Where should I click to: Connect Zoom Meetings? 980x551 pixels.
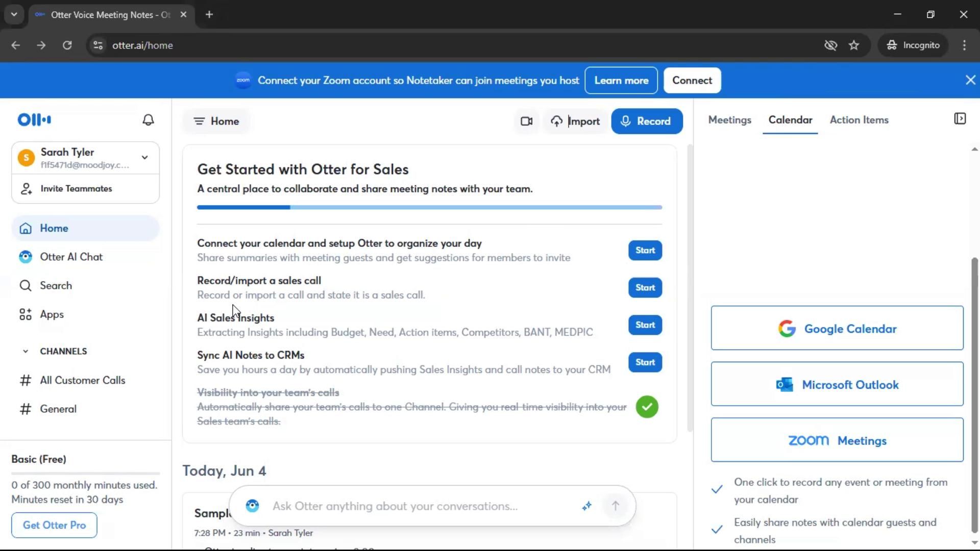tap(837, 440)
